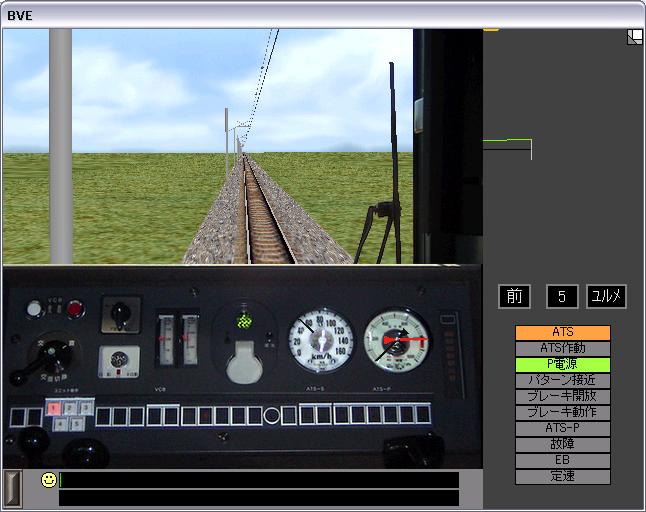Click the large round knob at bottom left
646x512 pixels.
coord(86,453)
